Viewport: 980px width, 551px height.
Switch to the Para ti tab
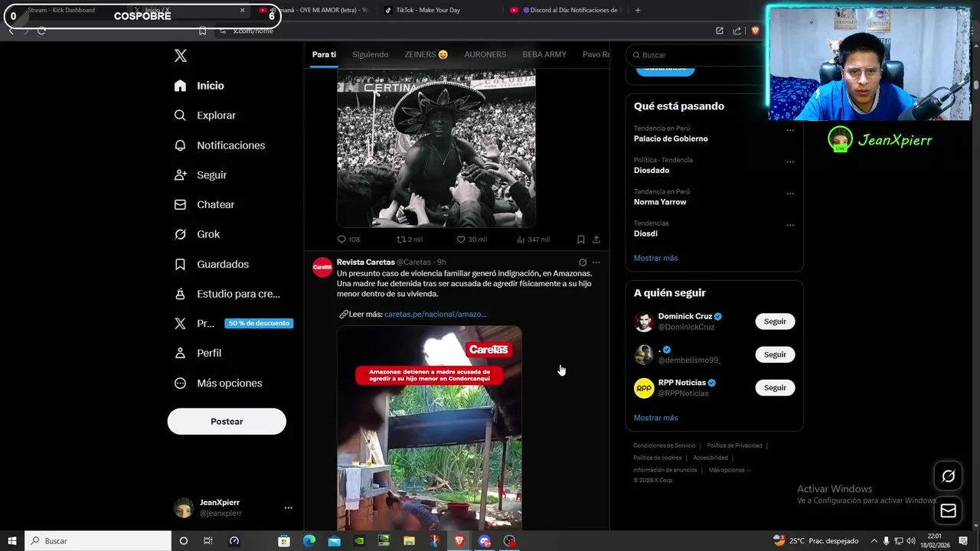click(324, 54)
